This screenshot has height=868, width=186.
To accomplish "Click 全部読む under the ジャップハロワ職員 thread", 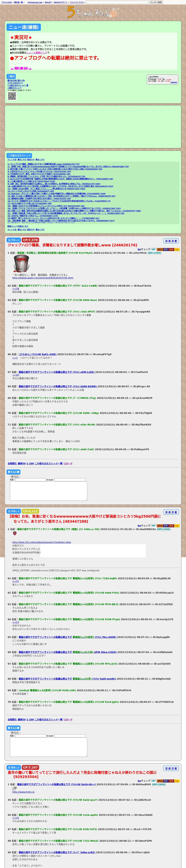I will point(12,464).
